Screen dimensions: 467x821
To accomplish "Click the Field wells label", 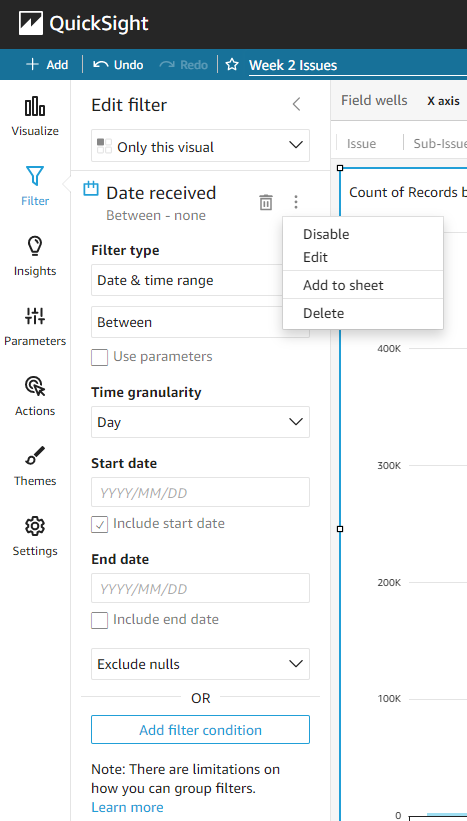I will coord(374,101).
